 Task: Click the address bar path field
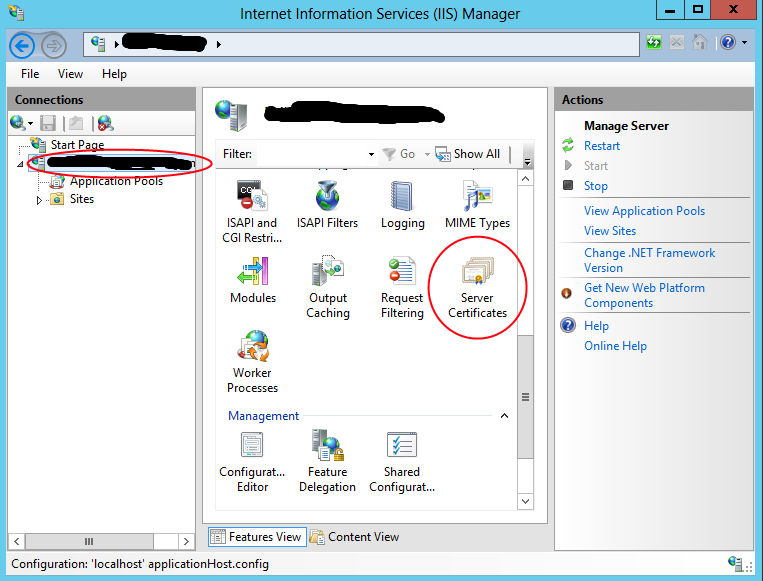pos(361,44)
